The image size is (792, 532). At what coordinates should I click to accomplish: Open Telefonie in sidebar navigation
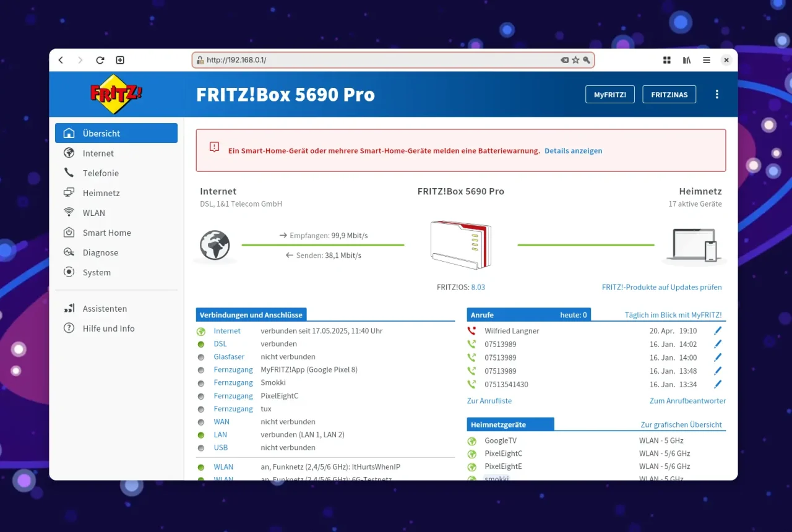pos(100,173)
